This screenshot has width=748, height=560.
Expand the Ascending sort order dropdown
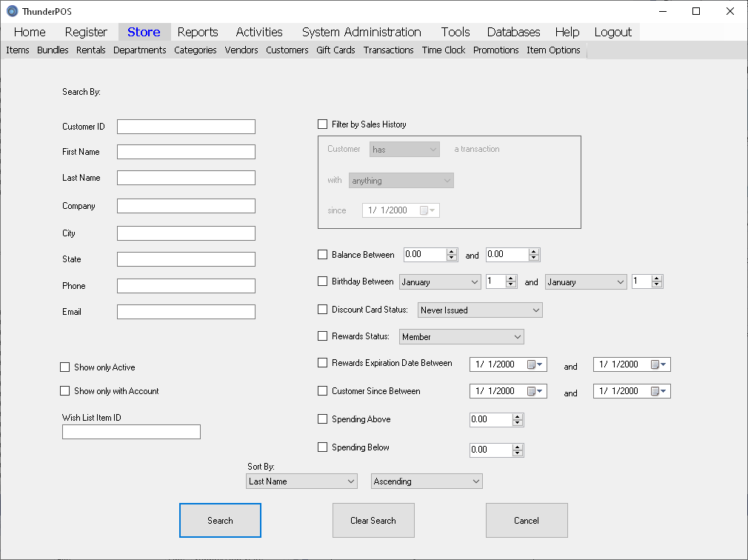427,481
